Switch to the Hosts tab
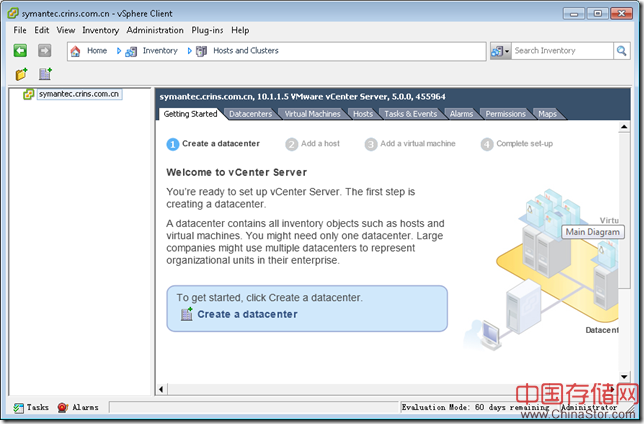 [363, 114]
